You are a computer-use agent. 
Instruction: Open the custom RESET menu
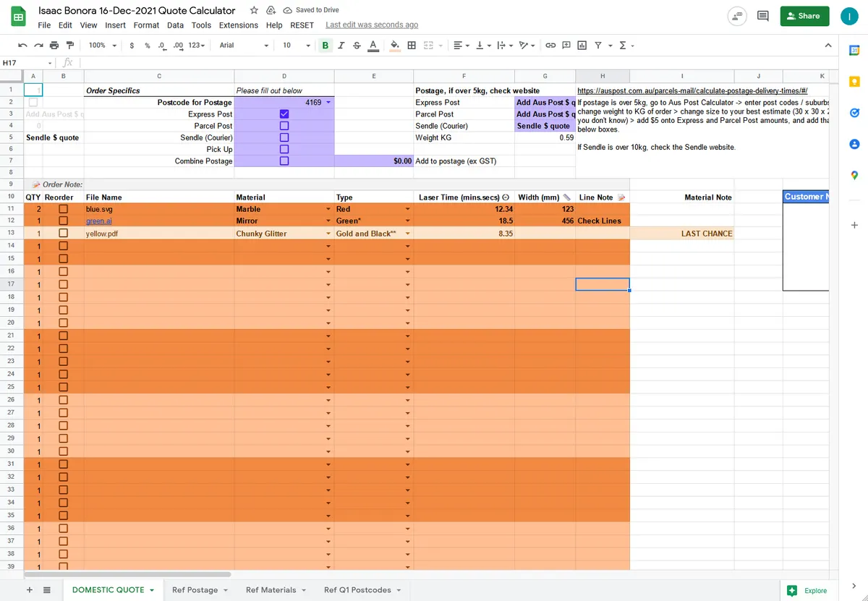coord(302,25)
